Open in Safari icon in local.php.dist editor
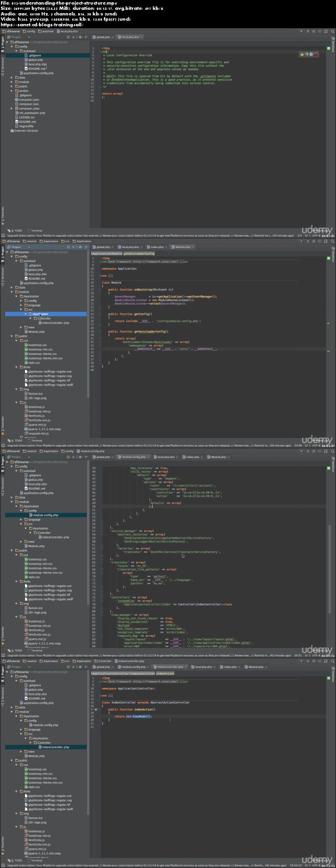 pyautogui.click(x=311, y=54)
